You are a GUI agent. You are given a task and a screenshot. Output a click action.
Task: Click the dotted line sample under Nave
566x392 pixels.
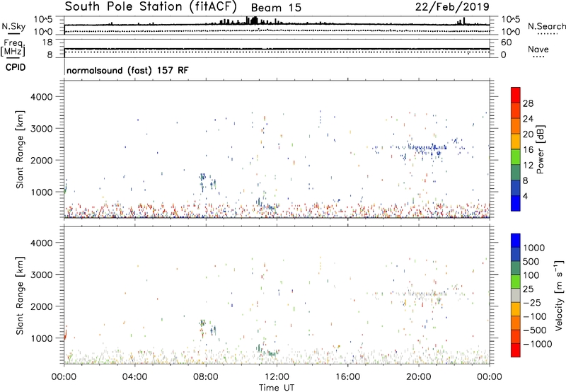point(538,57)
